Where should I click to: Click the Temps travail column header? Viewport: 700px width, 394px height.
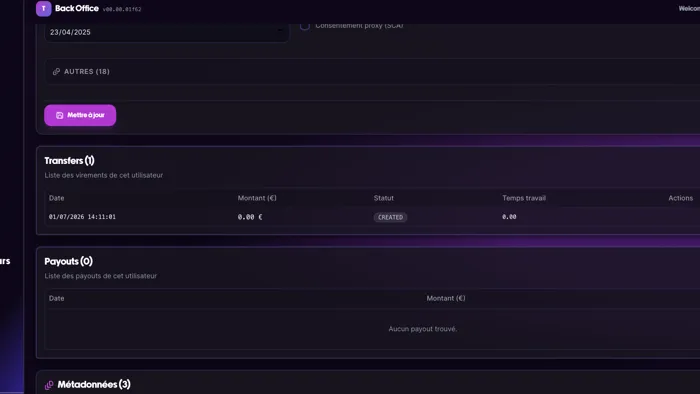524,198
